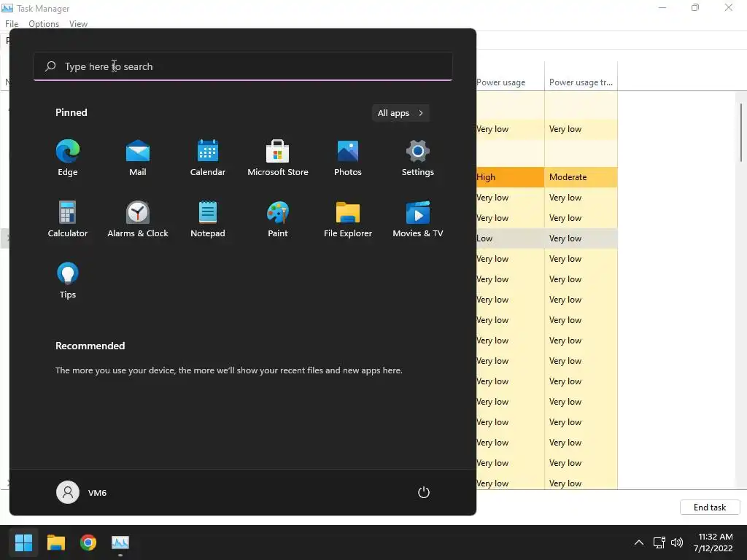Launch the Mail app
Viewport: 747px width, 560px height.
[x=138, y=158]
